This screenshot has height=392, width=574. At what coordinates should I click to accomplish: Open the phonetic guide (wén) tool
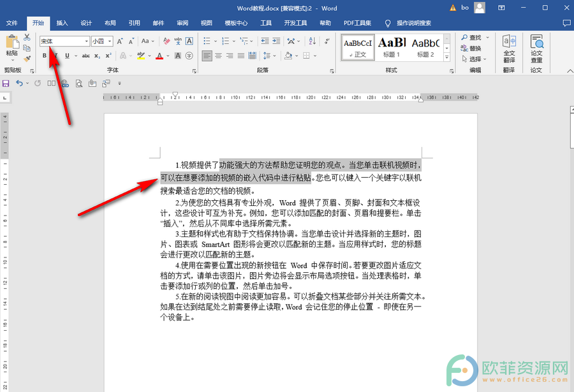pyautogui.click(x=178, y=41)
